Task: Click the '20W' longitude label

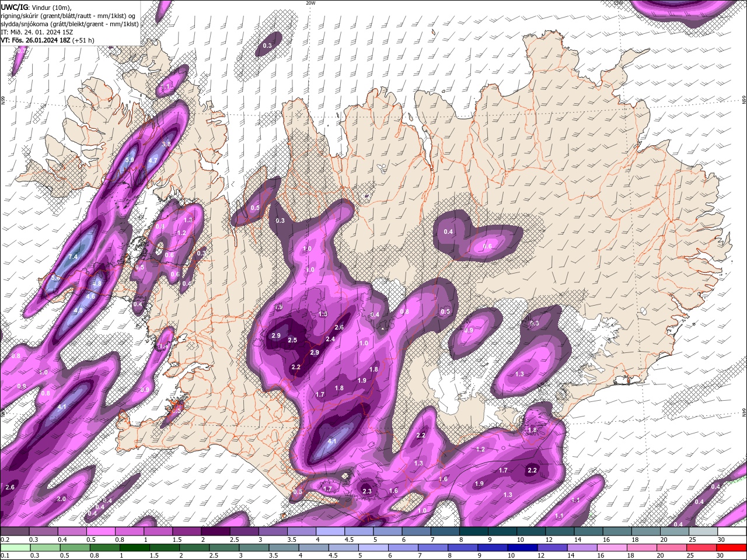Action: point(310,3)
